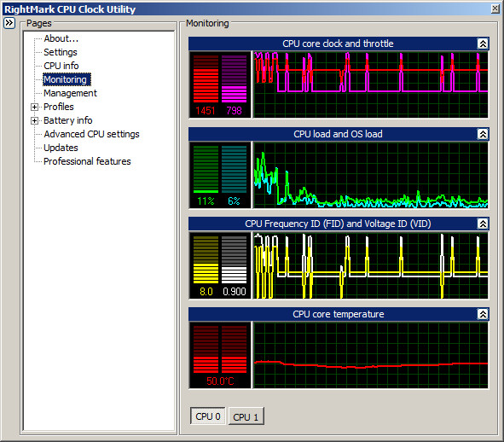The image size is (504, 442).
Task: Click the red core clock bar indicator
Action: 206,79
